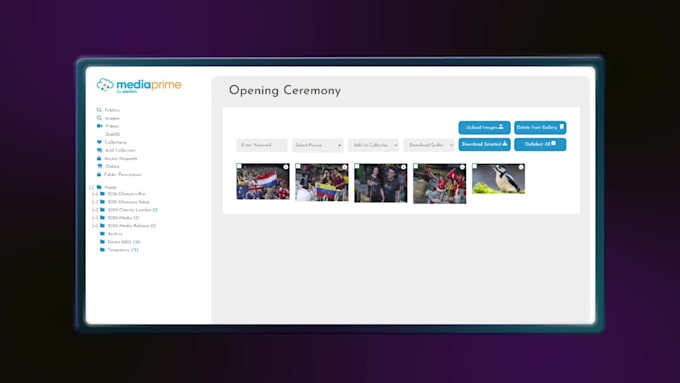Tick the checkbox on the woodpecker photo
This screenshot has height=383, width=680.
pos(474,166)
